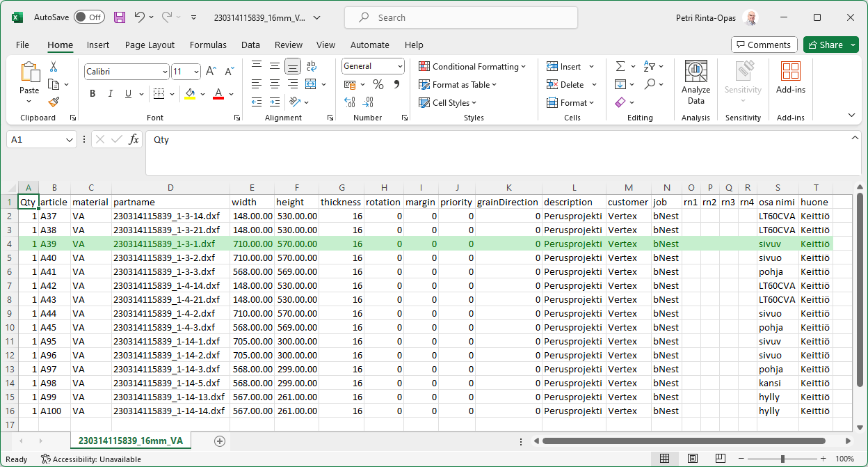Click the Insert Function fx icon

coord(134,140)
